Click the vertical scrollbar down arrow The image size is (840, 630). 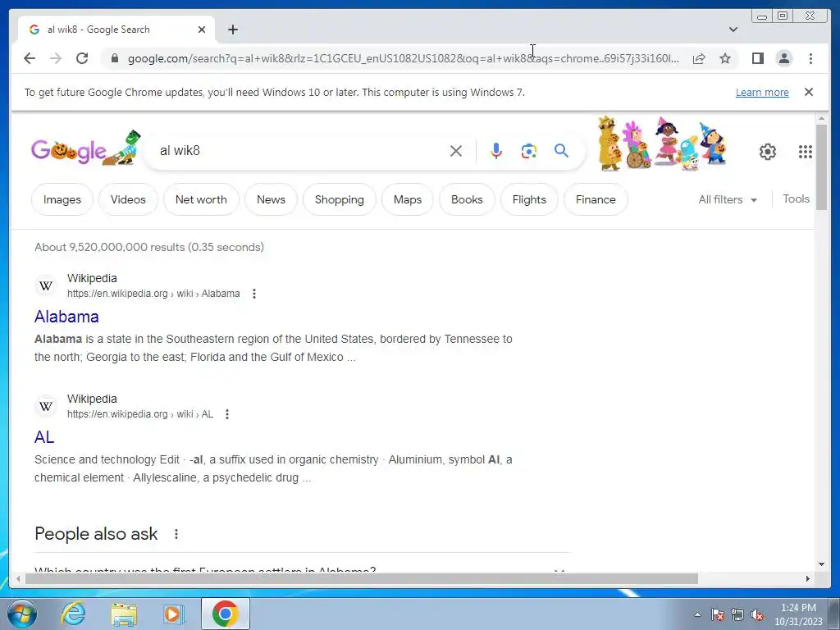822,564
